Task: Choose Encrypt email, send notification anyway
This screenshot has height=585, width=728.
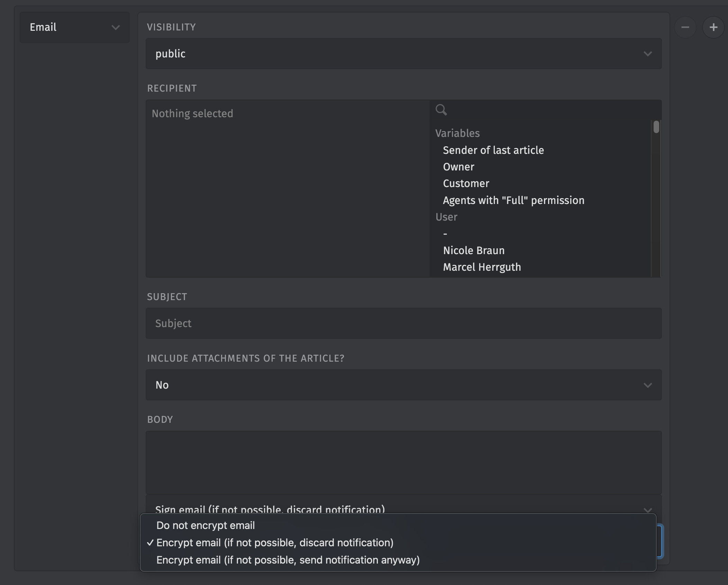Action: pos(288,560)
